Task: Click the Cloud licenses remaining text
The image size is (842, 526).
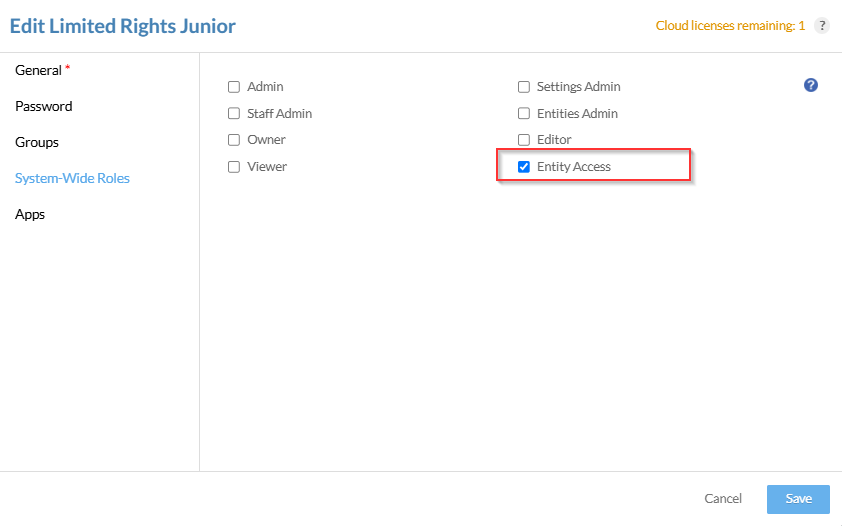Action: (730, 26)
